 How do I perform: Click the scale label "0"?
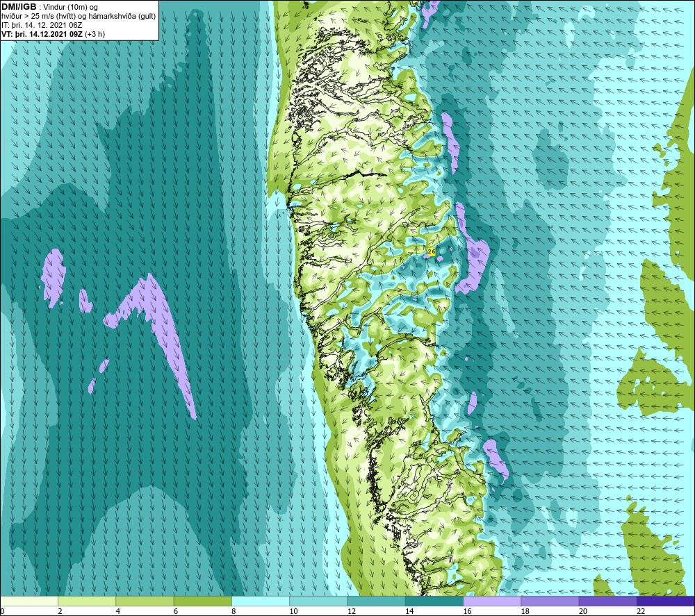3,612
